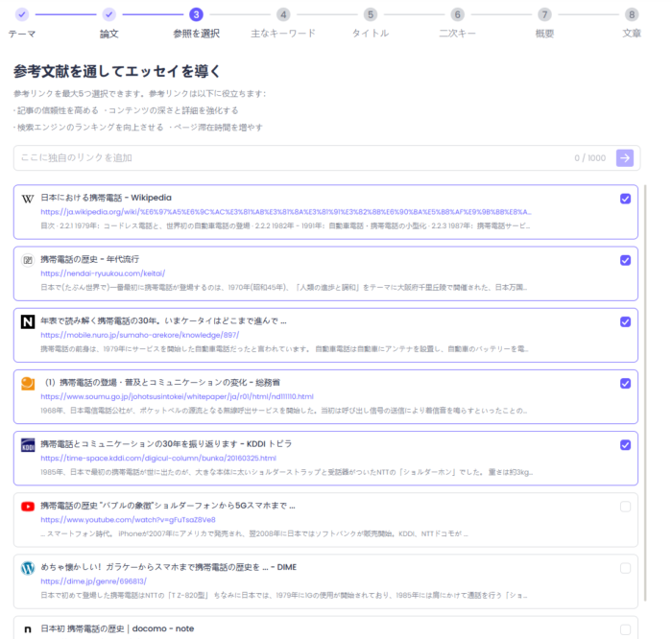The image size is (672, 639).
Task: Open the nendai-ryuukou.com/keitai link
Action: 103,273
